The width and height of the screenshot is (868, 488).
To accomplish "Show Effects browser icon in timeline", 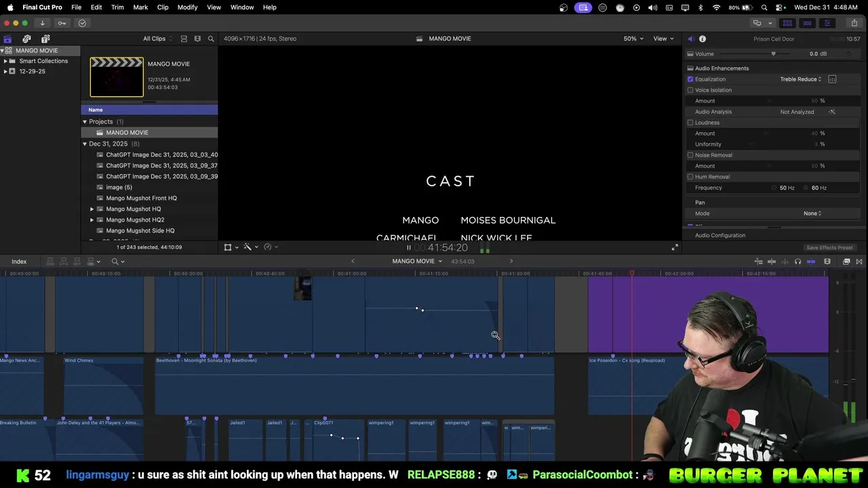I will tap(846, 262).
